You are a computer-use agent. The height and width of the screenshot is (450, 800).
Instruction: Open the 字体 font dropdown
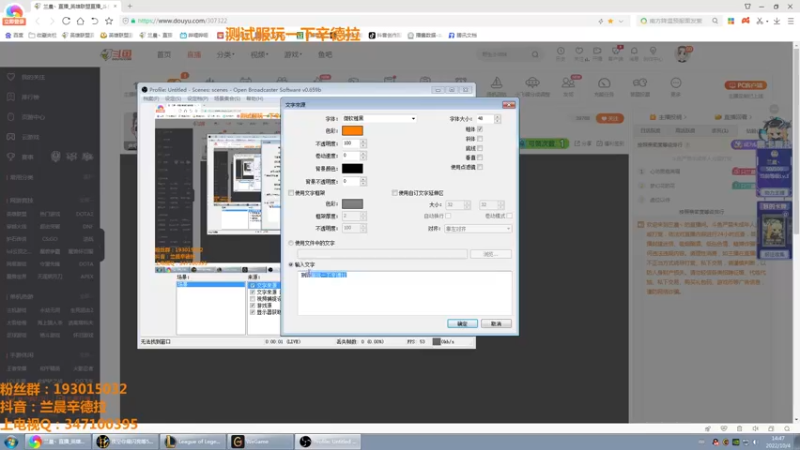point(379,118)
